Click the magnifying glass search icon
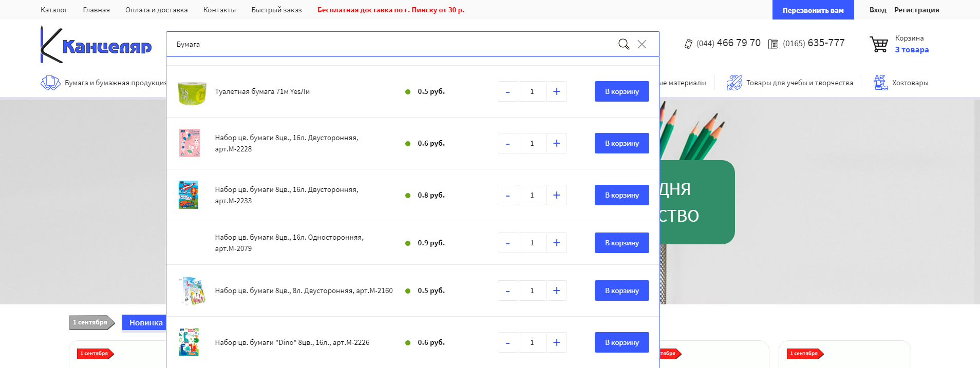980x368 pixels. coord(624,44)
